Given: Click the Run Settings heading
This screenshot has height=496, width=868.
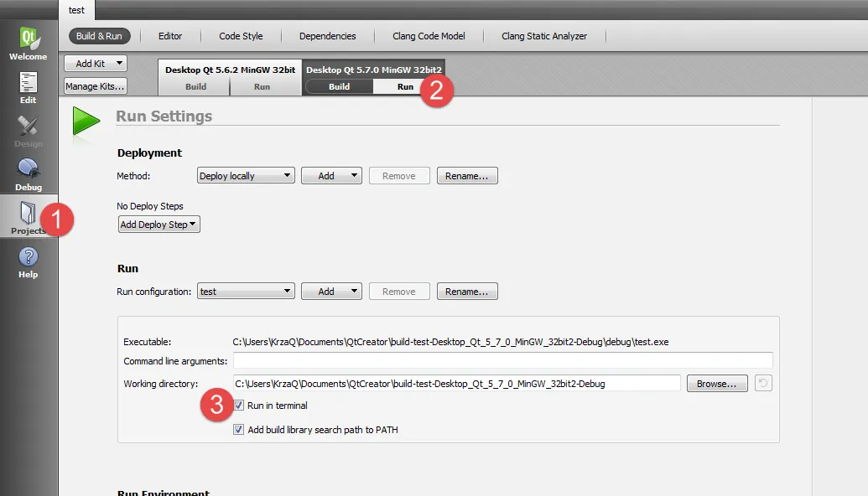Looking at the screenshot, I should pos(164,116).
